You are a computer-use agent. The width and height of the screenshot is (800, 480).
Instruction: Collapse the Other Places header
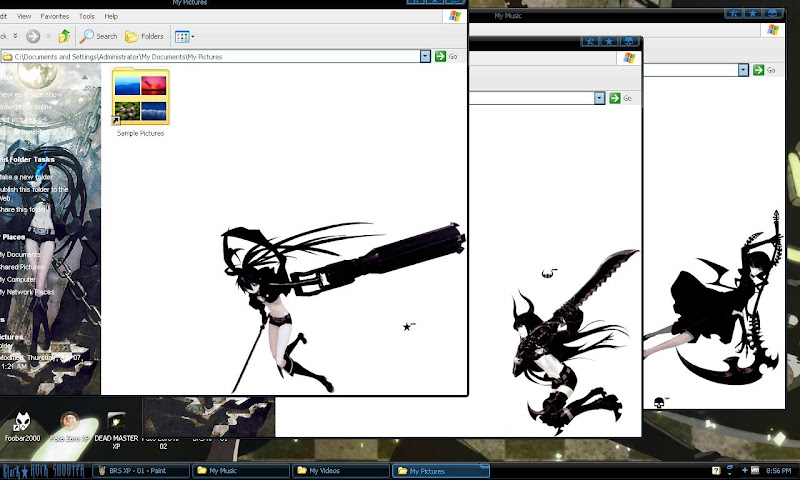pyautogui.click(x=13, y=237)
